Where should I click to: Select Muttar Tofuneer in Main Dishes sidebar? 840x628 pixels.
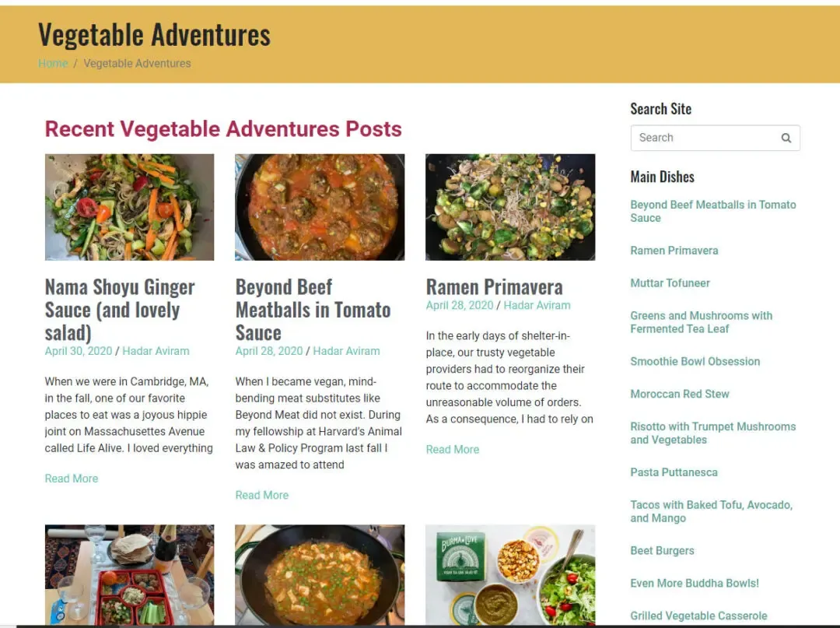pos(670,283)
